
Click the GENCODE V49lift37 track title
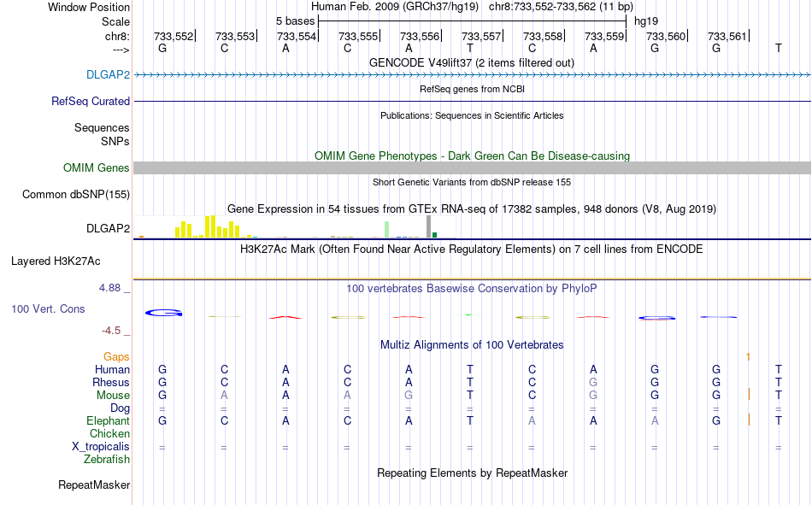471,62
